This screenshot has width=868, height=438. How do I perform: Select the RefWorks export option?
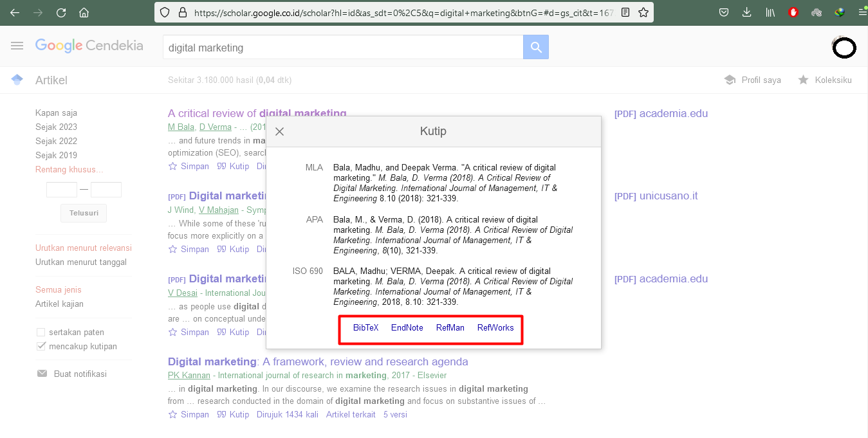[495, 328]
